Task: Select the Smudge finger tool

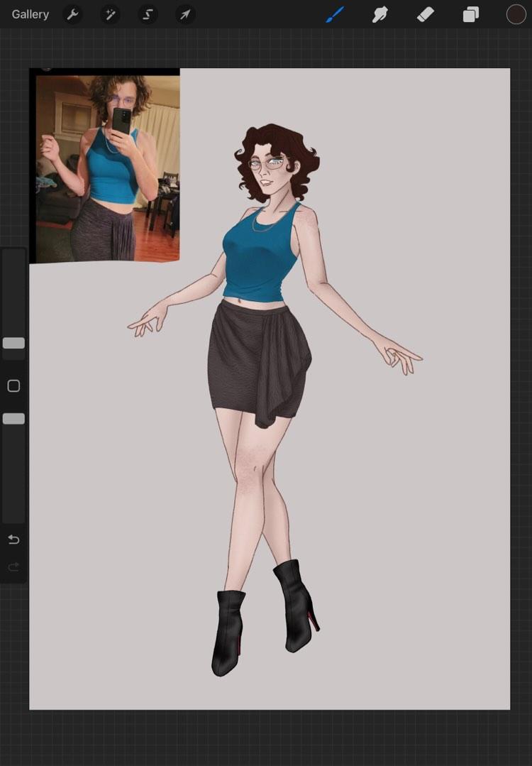Action: click(x=379, y=15)
